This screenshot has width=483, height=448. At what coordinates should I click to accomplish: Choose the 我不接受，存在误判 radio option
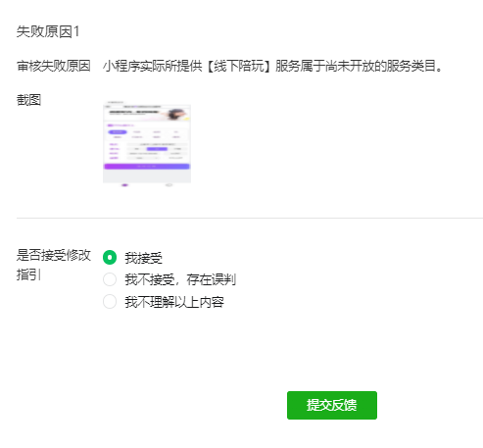pyautogui.click(x=110, y=279)
